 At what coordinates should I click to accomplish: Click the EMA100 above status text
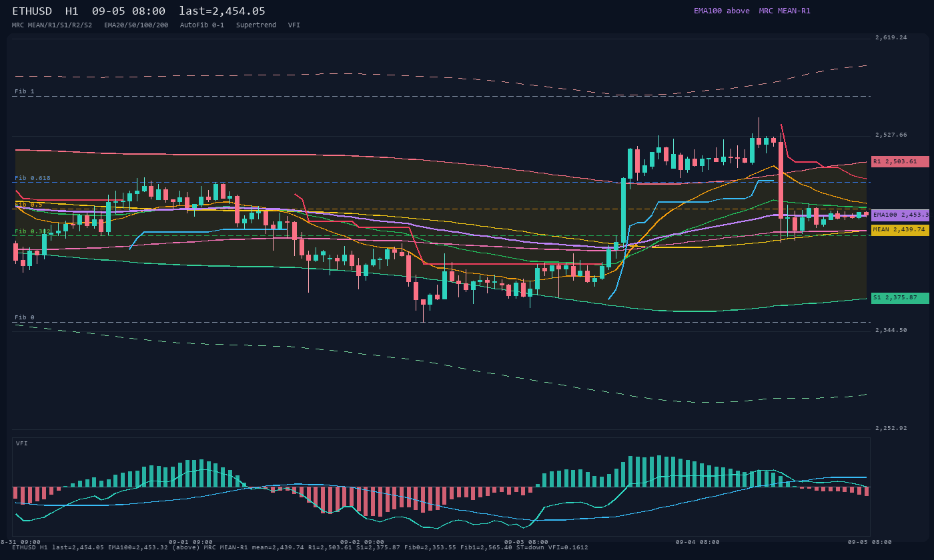click(x=721, y=11)
